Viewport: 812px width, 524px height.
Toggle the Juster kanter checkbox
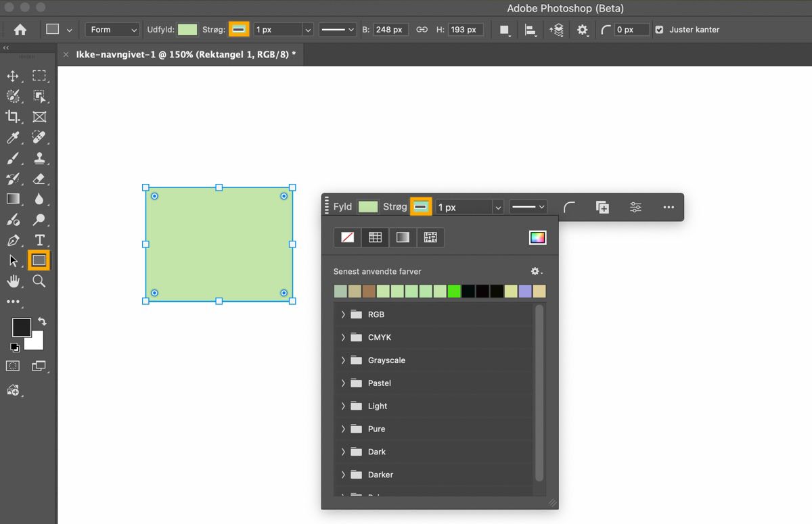click(659, 30)
